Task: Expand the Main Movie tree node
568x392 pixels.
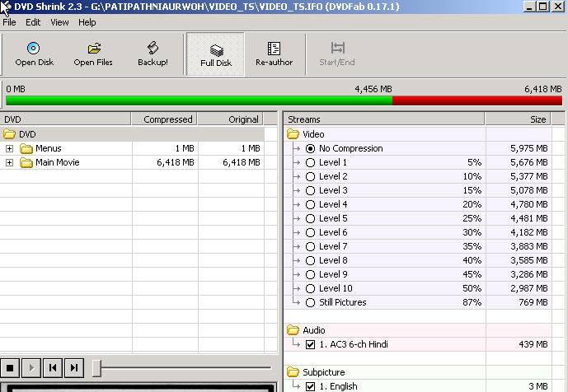Action: 9,163
